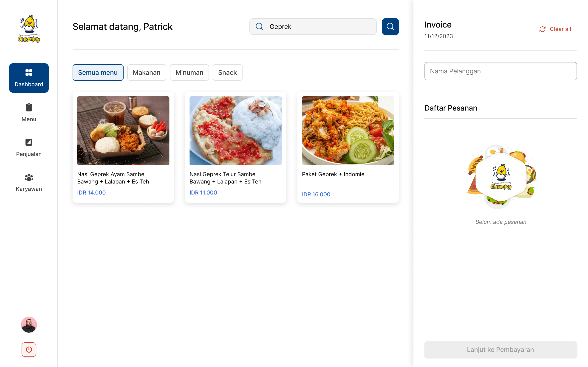Click the blue search submit button

pos(390,27)
